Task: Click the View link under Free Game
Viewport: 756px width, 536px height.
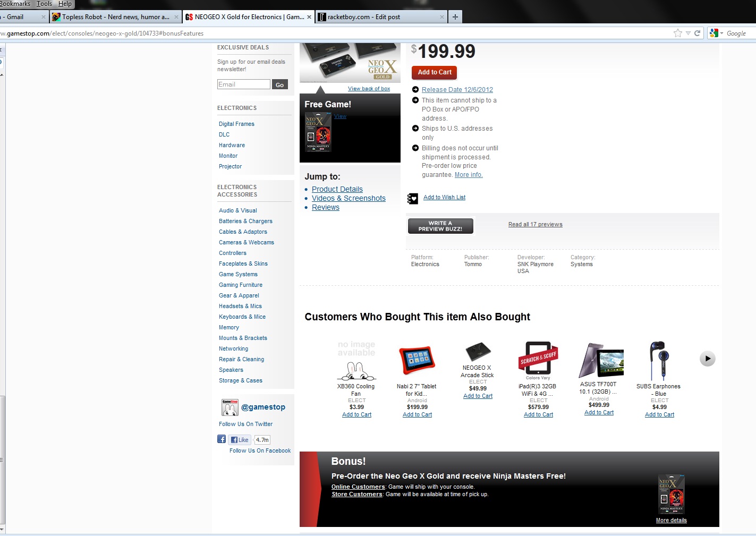Action: coord(341,116)
